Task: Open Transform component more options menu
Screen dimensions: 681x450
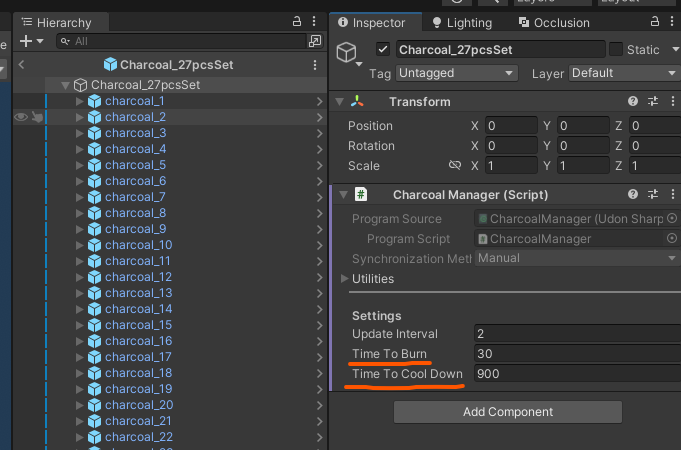Action: click(x=673, y=101)
